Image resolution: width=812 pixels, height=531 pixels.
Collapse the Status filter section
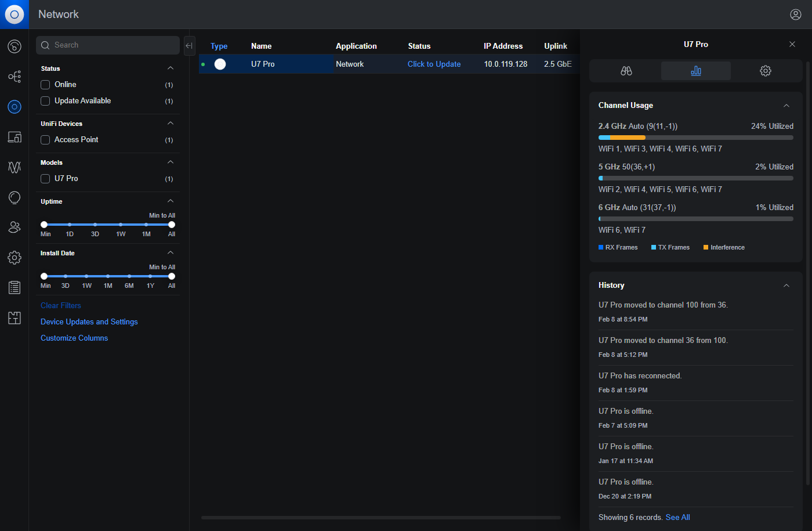[x=171, y=68]
